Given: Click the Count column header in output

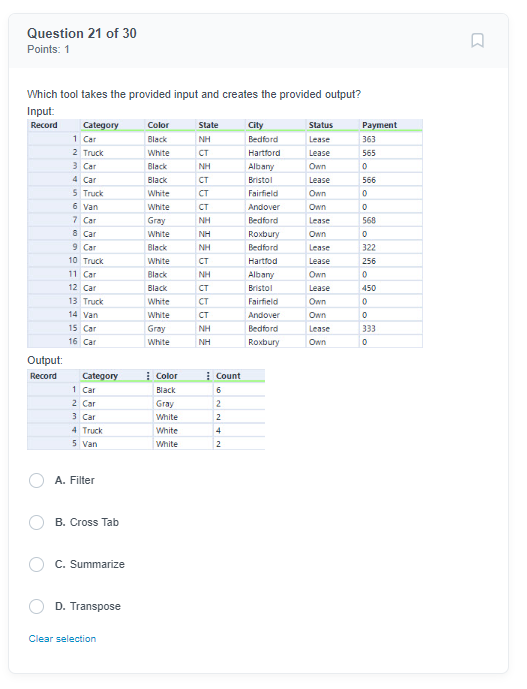Looking at the screenshot, I should [x=239, y=376].
